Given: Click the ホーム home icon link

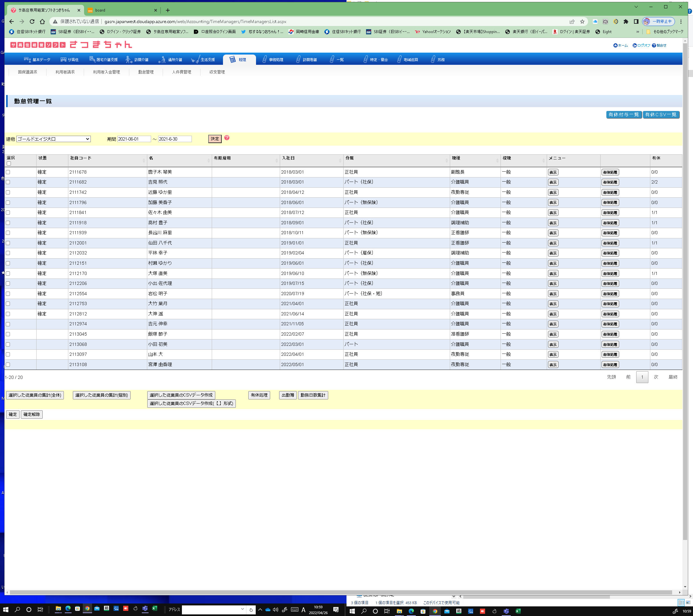Looking at the screenshot, I should click(x=615, y=46).
